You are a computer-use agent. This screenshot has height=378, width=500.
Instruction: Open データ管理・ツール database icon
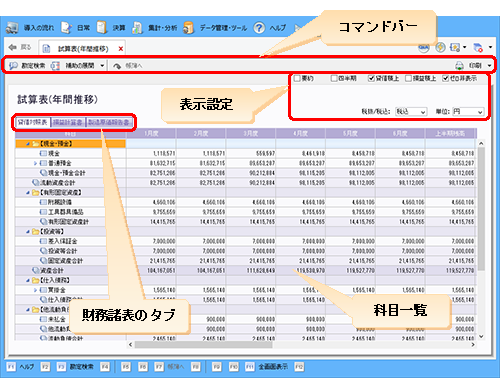coord(188,28)
